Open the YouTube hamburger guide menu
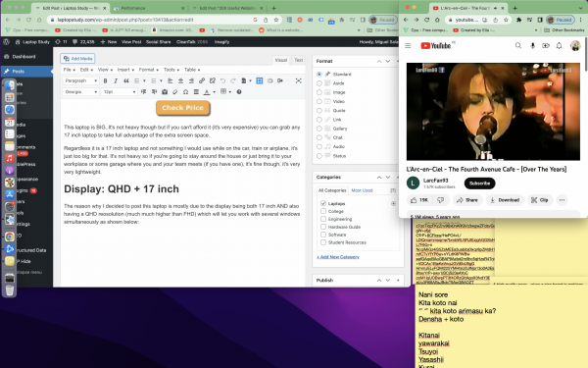The height and width of the screenshot is (368, 588). [408, 45]
